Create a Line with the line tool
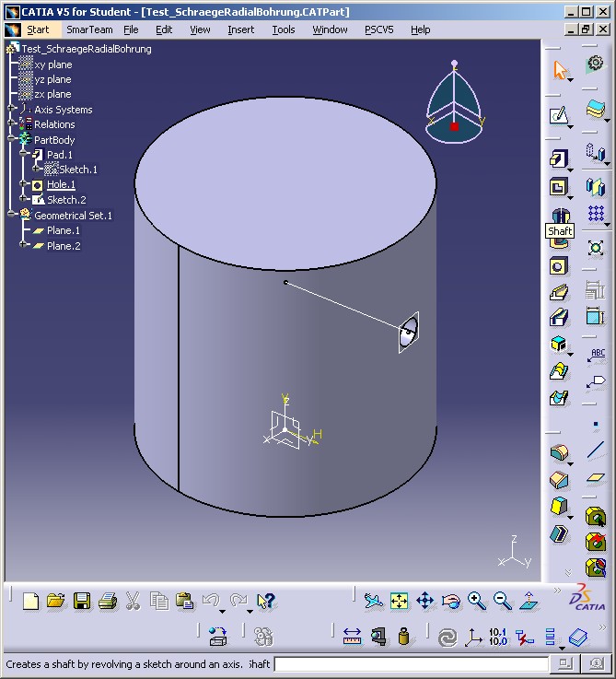The height and width of the screenshot is (679, 616). [596, 450]
